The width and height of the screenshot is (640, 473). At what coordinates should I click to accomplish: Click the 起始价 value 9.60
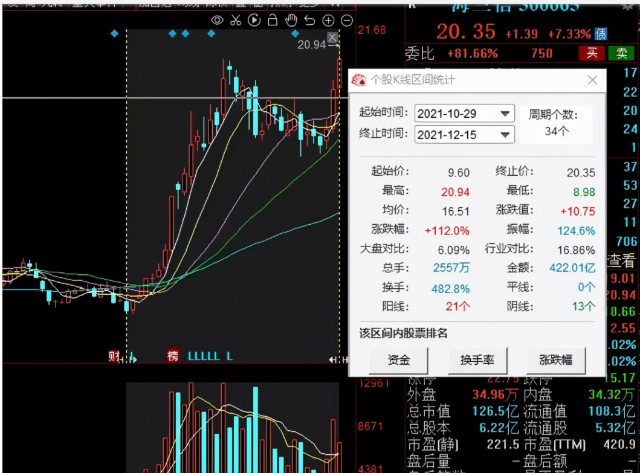coord(459,173)
